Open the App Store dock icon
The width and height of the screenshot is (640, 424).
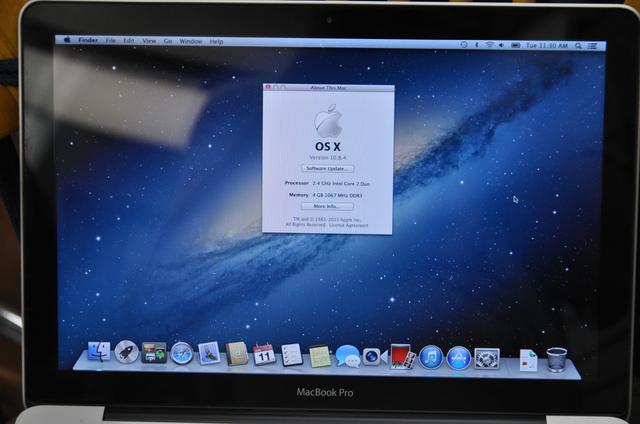pyautogui.click(x=459, y=356)
